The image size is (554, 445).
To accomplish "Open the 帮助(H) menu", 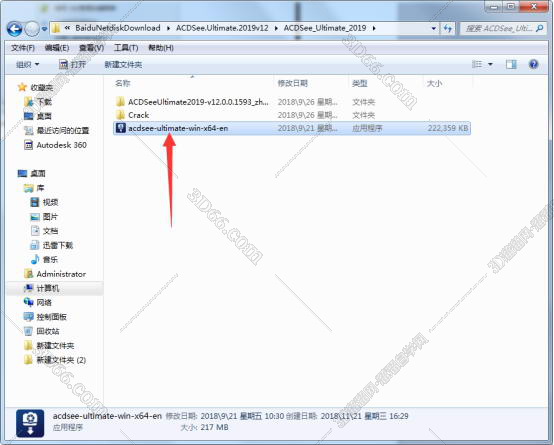I will pyautogui.click(x=161, y=48).
